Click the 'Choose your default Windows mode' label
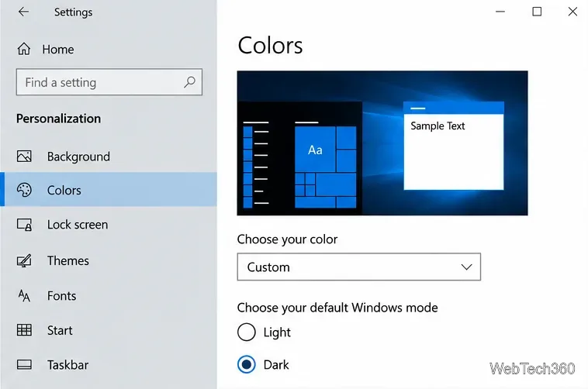Viewport: 588px width, 389px height. point(337,308)
